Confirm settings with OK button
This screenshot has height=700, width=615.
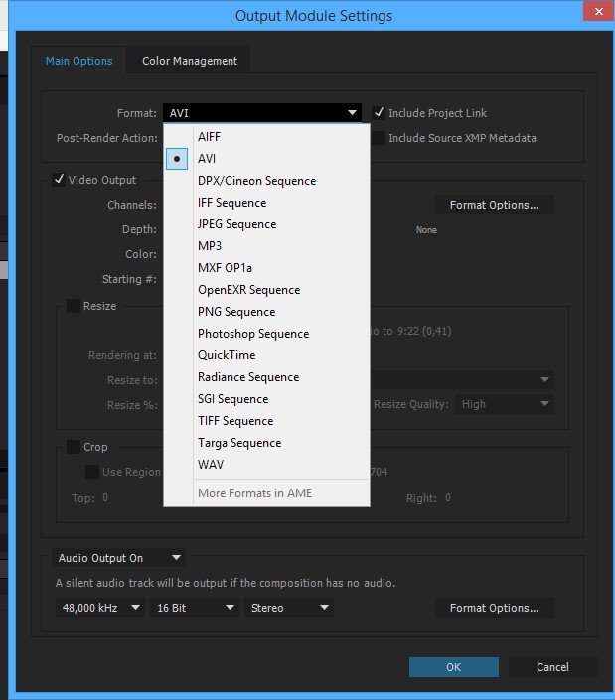(x=454, y=667)
